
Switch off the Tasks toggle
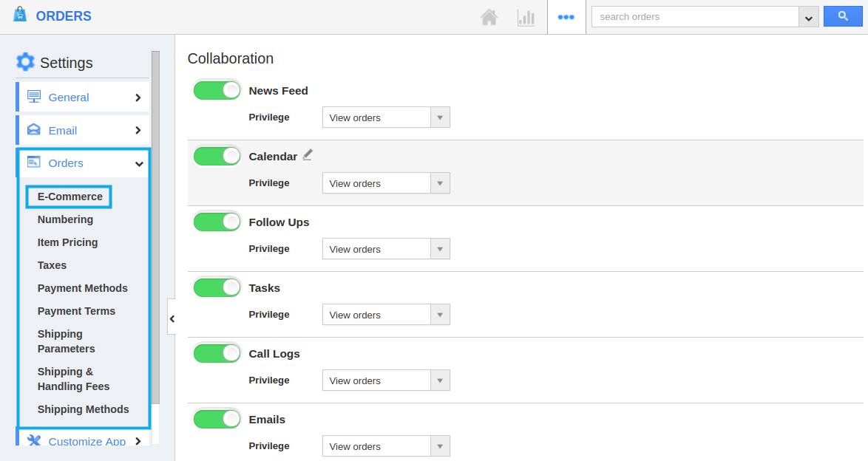pyautogui.click(x=217, y=288)
